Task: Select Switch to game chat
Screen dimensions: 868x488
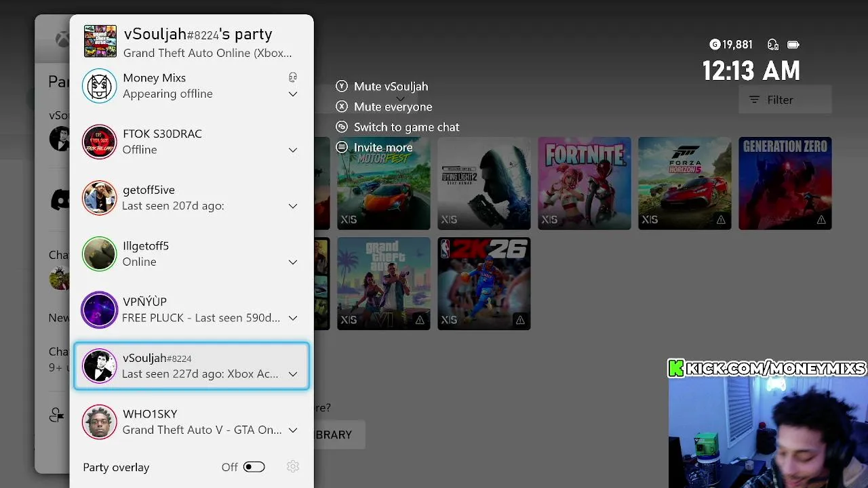Action: point(397,127)
